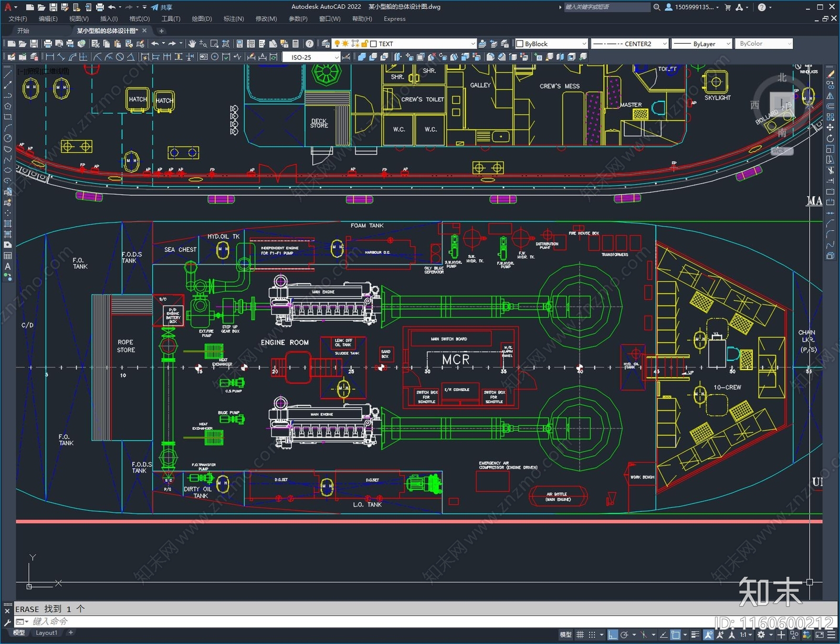Viewport: 840px width, 644px height.
Task: Open the AutoCAD application menu logo
Action: pyautogui.click(x=7, y=7)
